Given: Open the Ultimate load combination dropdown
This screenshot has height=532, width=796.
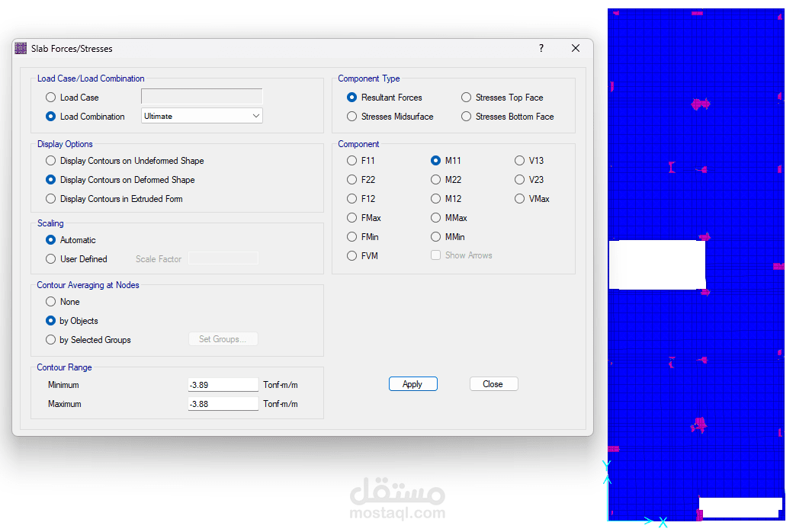Looking at the screenshot, I should pos(201,116).
